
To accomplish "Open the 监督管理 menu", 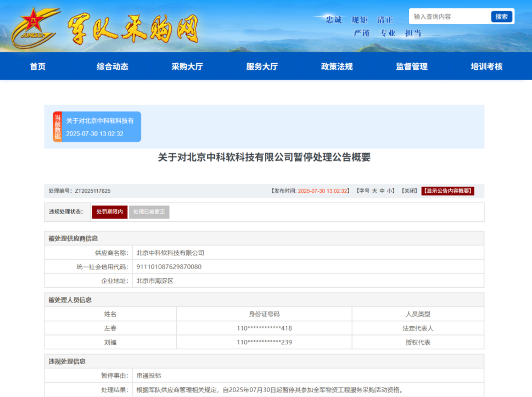I will coord(412,66).
